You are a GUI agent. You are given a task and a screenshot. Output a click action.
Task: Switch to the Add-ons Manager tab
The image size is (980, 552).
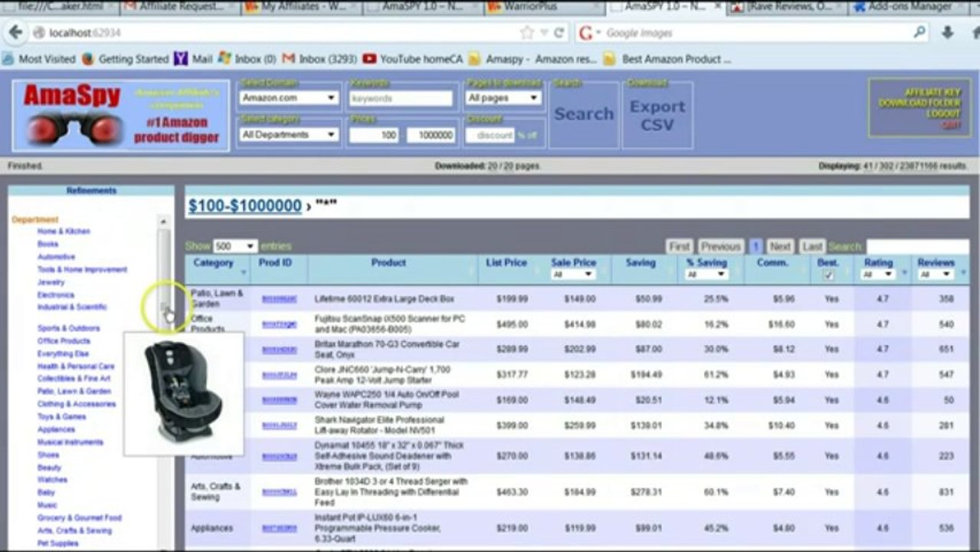coord(908,7)
